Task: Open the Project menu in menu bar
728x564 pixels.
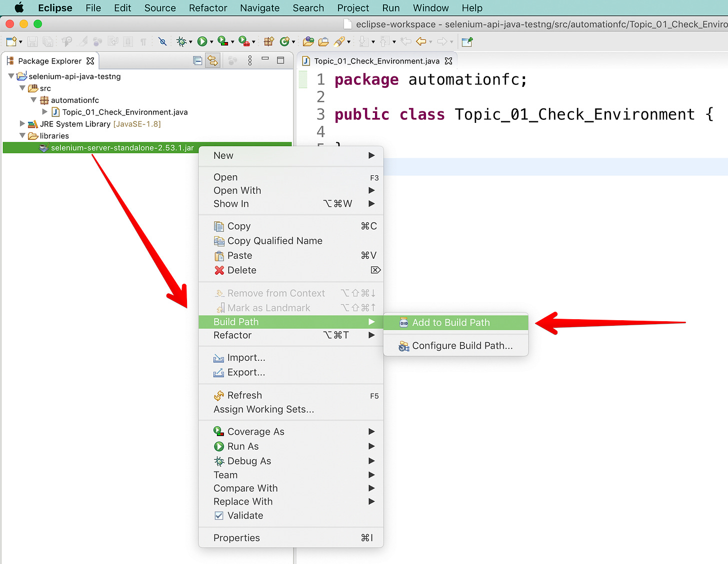Action: point(353,8)
